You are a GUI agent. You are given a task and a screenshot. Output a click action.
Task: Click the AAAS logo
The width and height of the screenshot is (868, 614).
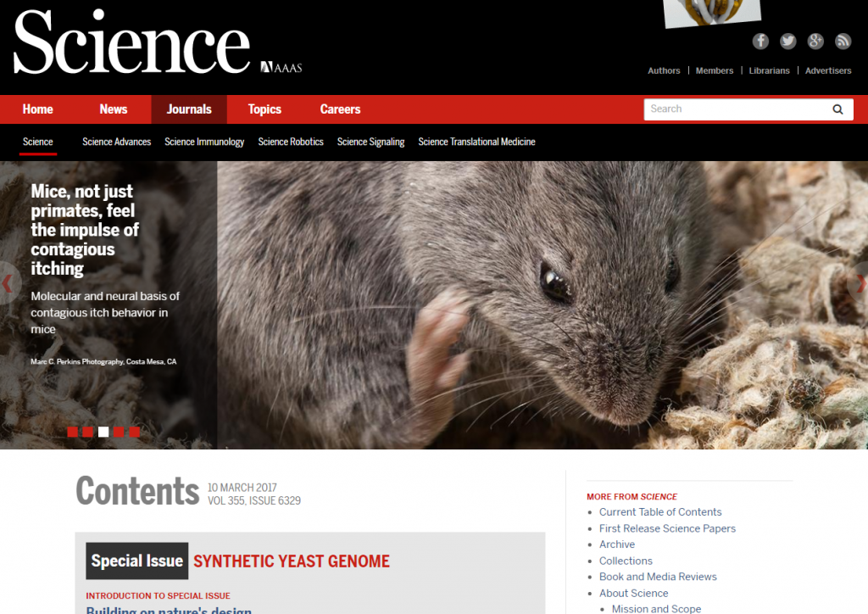(x=281, y=68)
